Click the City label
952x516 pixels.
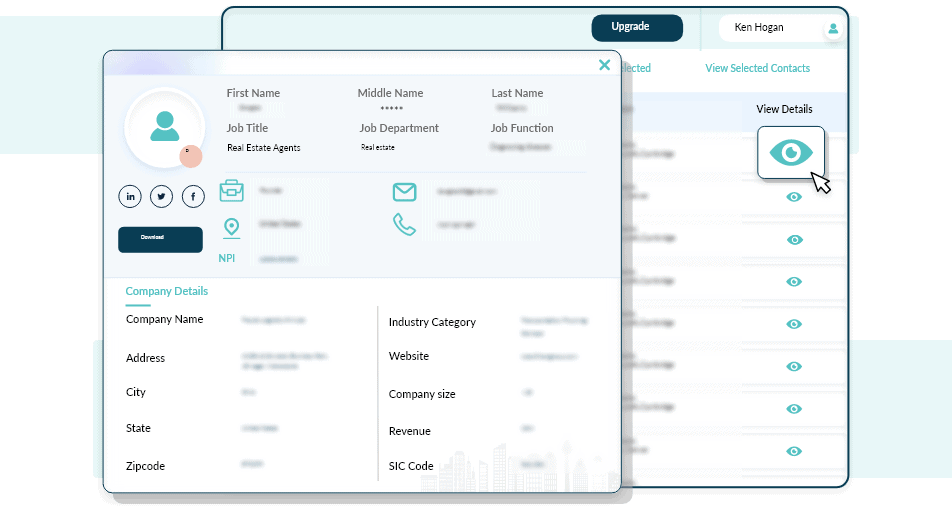(135, 392)
